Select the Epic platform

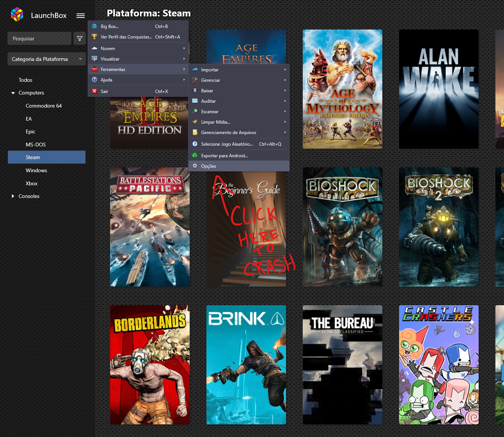[31, 131]
